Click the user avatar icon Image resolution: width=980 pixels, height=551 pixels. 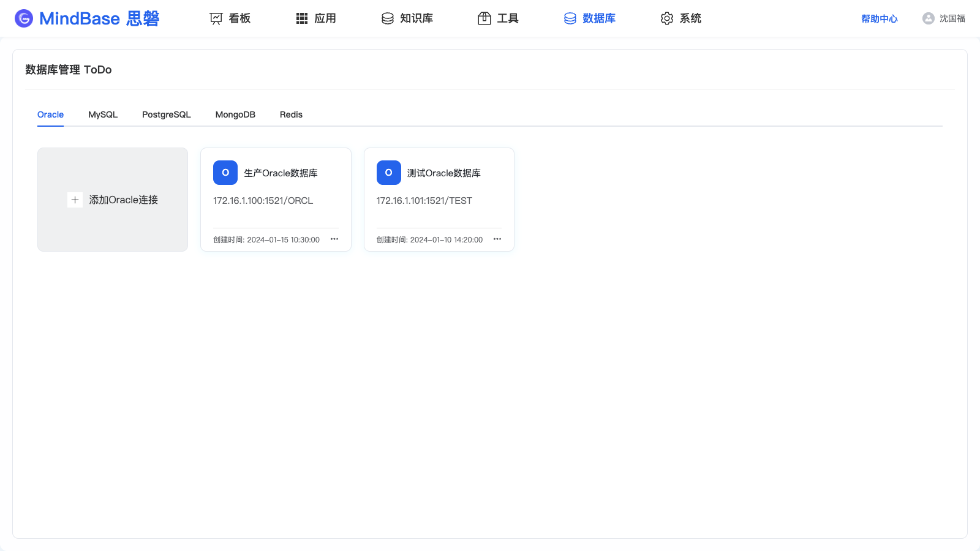point(929,18)
